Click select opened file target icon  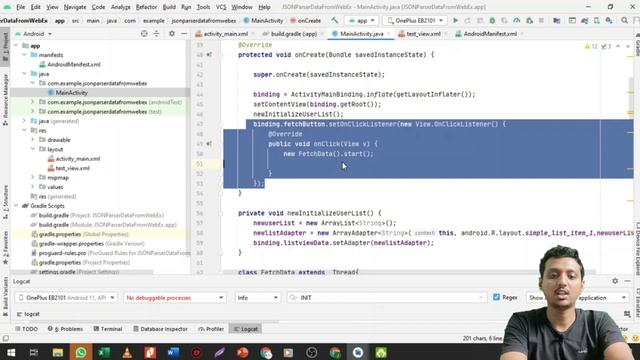[144, 34]
